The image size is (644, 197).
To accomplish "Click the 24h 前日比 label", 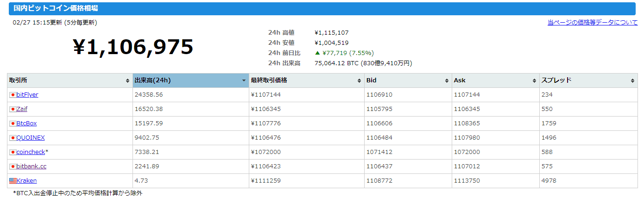I will tap(284, 53).
